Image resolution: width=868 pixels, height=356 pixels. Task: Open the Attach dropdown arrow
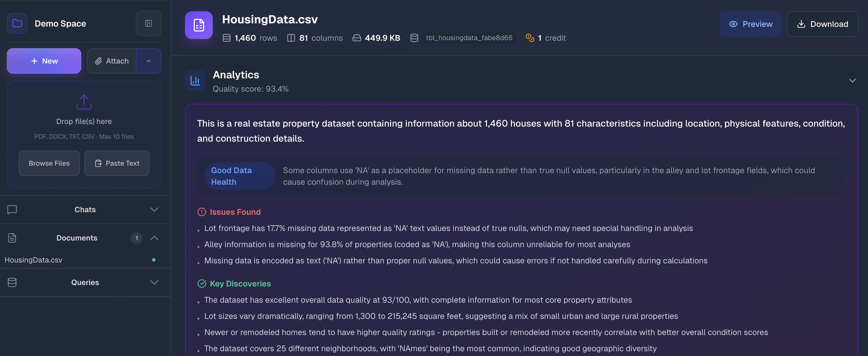tap(149, 61)
